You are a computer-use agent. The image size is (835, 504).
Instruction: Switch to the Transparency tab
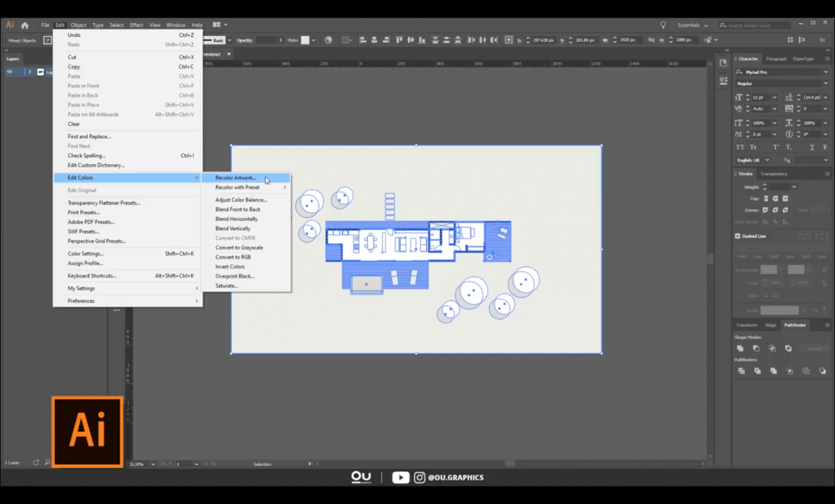[x=774, y=174]
